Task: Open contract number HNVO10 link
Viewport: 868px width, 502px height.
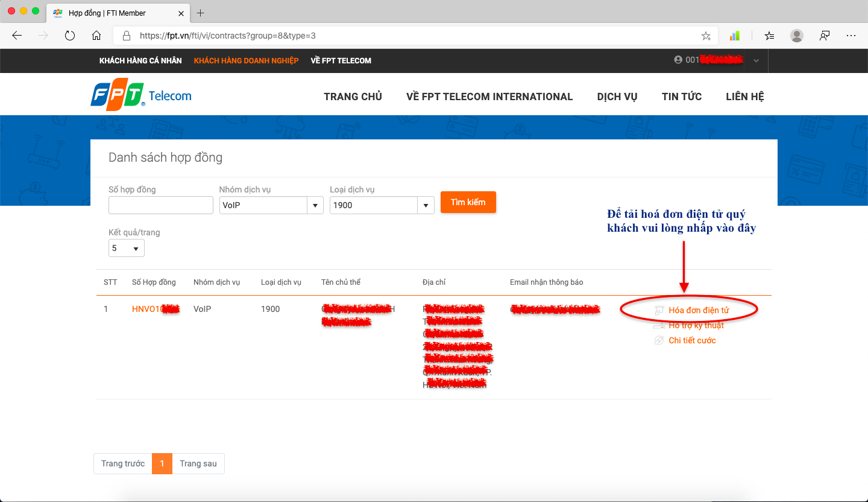Action: (x=156, y=309)
